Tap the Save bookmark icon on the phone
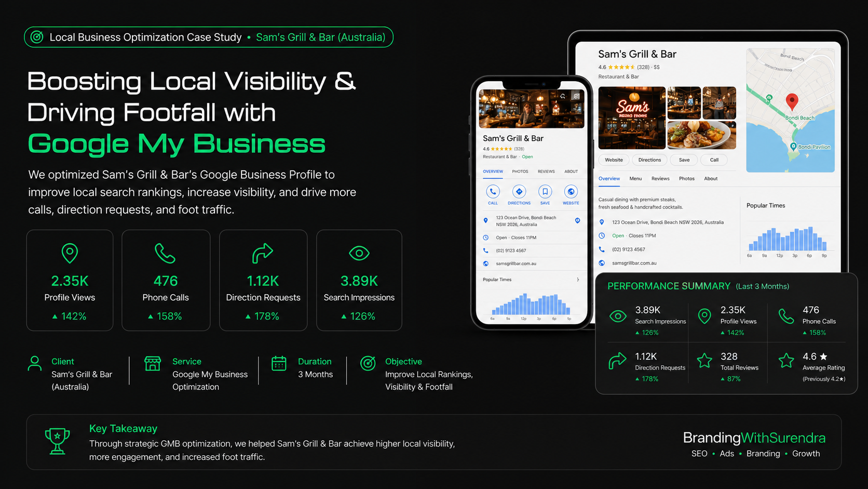This screenshot has width=868, height=489. pyautogui.click(x=545, y=191)
